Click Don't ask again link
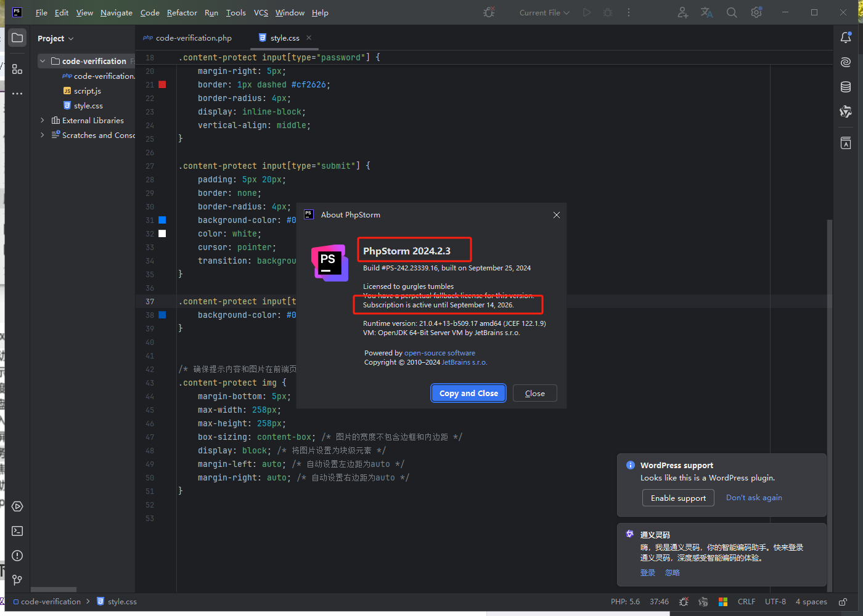 [754, 498]
